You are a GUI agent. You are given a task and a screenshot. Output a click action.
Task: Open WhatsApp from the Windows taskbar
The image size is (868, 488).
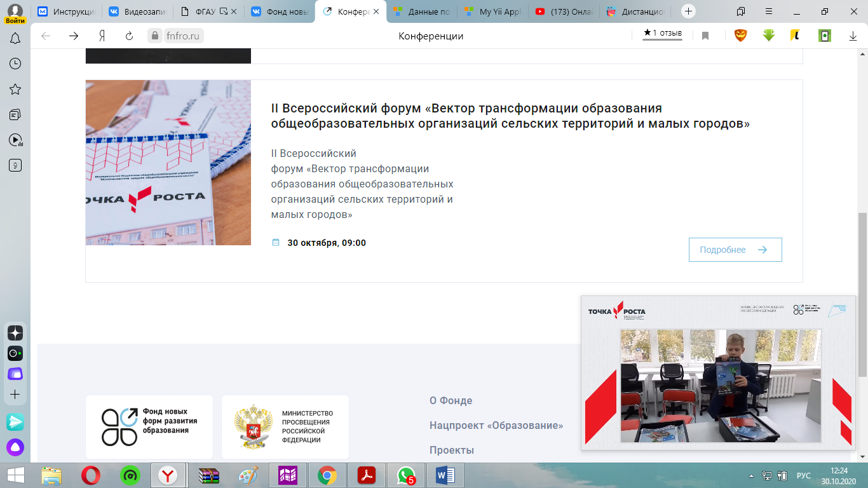(x=405, y=475)
